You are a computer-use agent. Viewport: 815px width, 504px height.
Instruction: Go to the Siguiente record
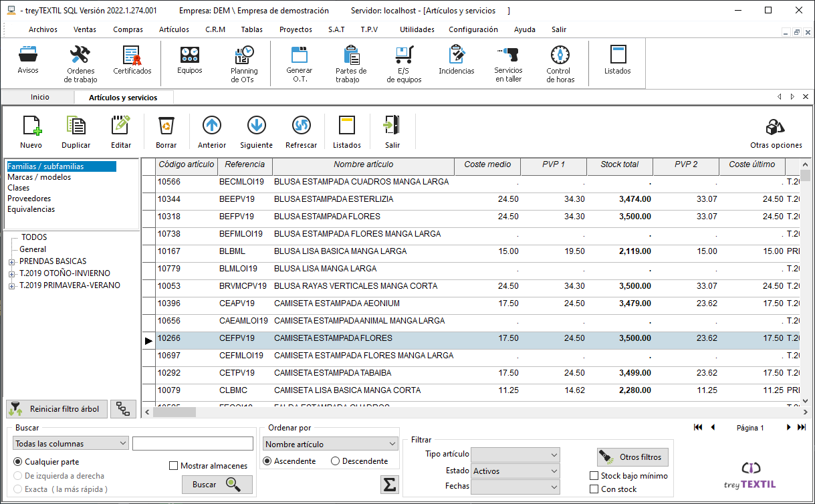(x=256, y=132)
